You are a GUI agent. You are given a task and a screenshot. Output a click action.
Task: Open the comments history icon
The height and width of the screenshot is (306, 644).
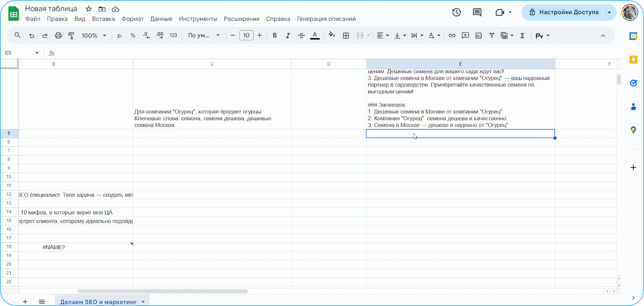(x=477, y=12)
